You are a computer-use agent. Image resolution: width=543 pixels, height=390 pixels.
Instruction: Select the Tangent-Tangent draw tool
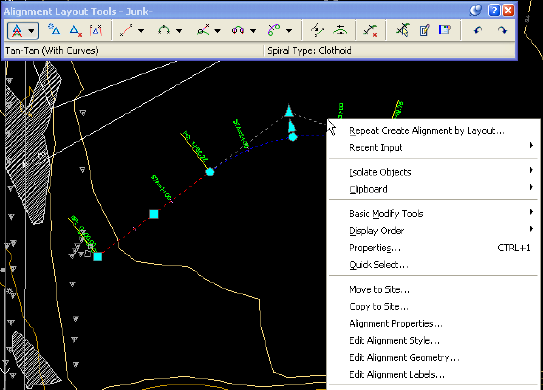point(17,31)
